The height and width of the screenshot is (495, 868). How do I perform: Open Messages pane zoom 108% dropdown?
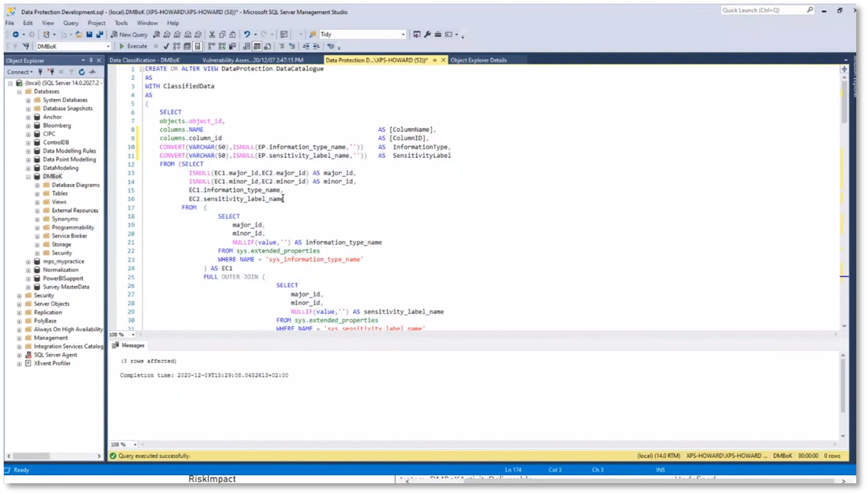135,444
